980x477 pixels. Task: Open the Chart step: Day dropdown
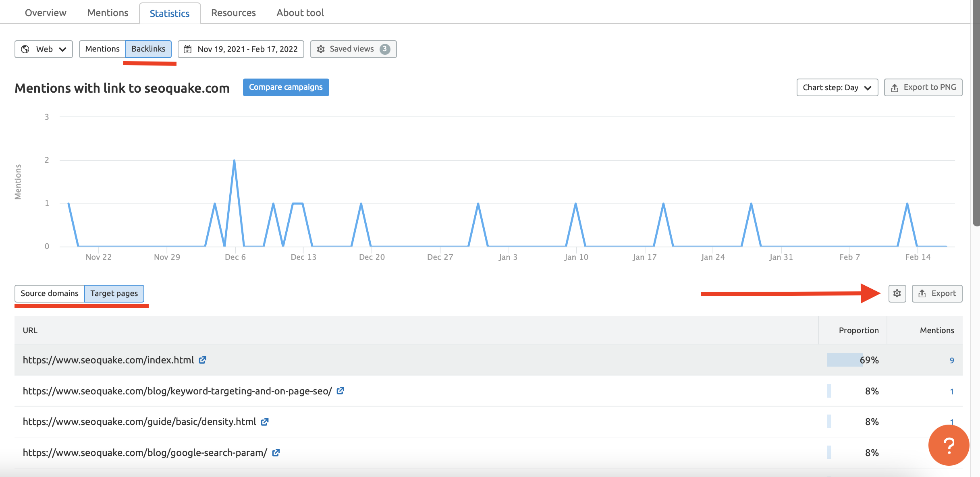click(837, 87)
